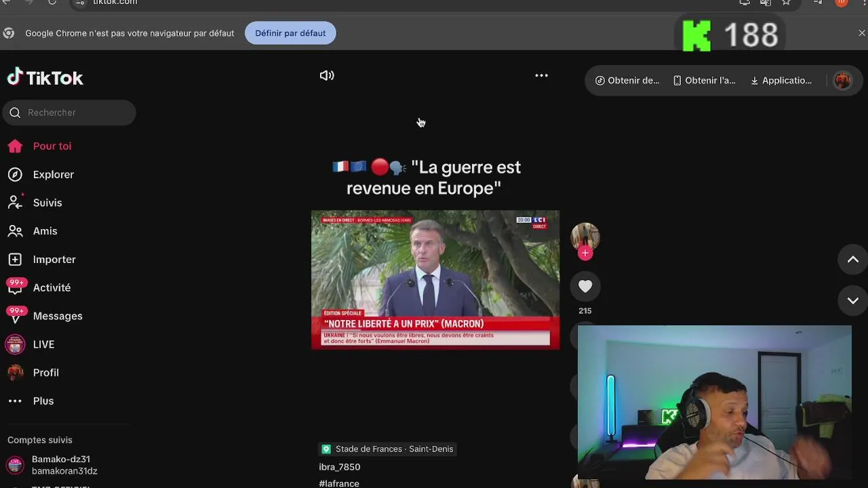Mute the video with the speaker icon
The image size is (868, 488).
point(327,75)
